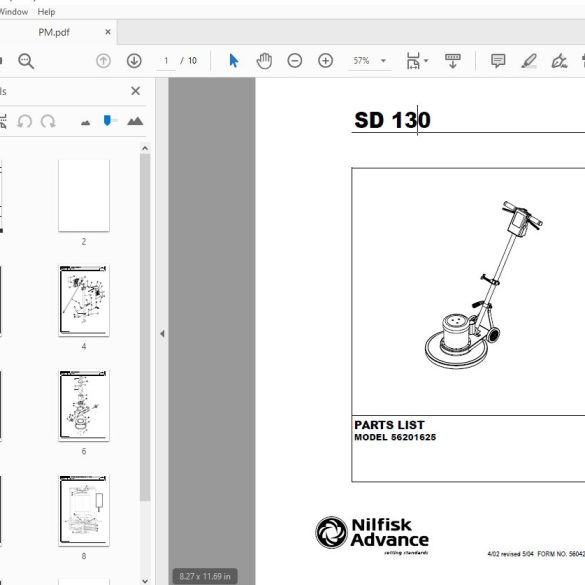This screenshot has height=585, width=585.
Task: Close the thumbnails side panel
Action: 136,91
